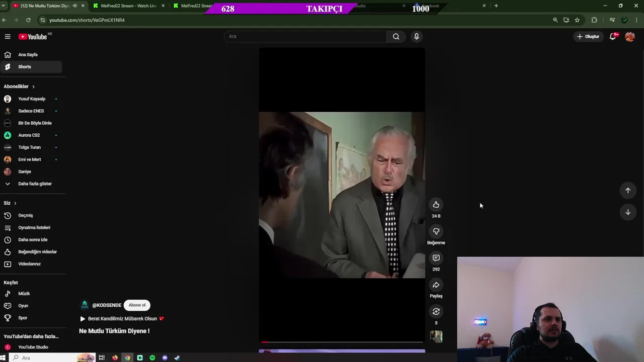Viewport: 644px width, 362px height.
Task: Open the comments with 292 count
Action: (x=436, y=258)
